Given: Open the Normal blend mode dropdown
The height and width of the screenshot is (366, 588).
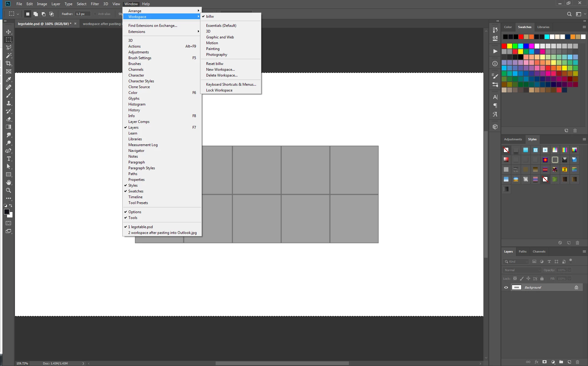Looking at the screenshot, I should point(522,270).
